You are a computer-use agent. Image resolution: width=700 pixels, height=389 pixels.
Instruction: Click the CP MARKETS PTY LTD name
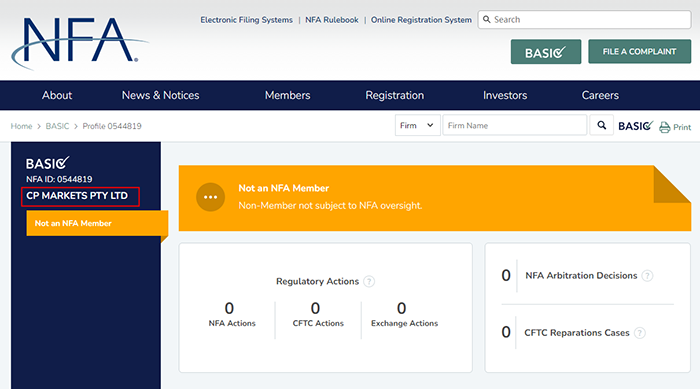[x=77, y=196]
